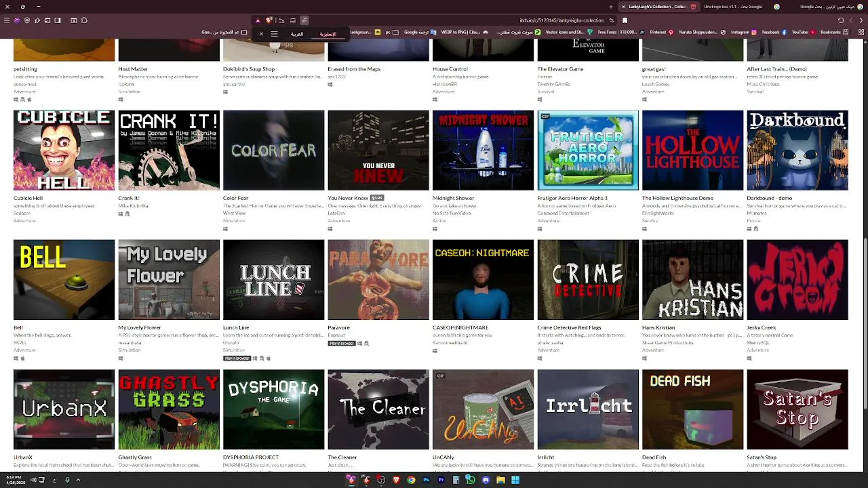Viewport: 868px width, 488px height.
Task: Click the $1.99 price tag on You Never Knew
Action: [377, 198]
